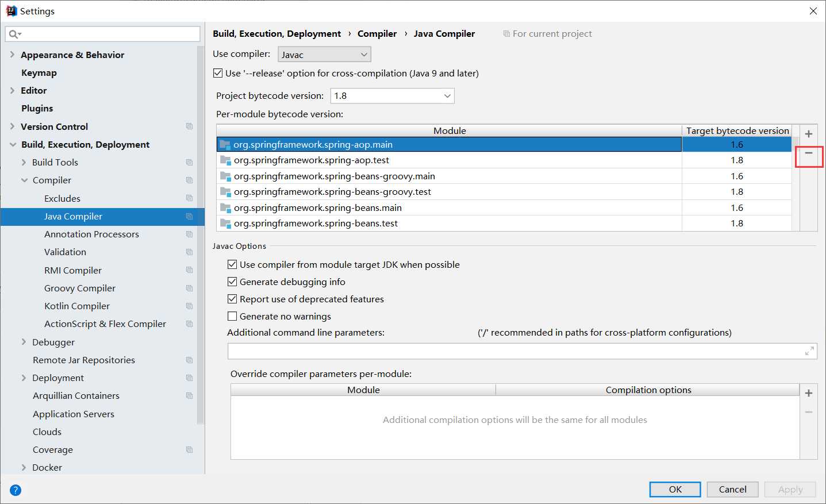This screenshot has height=504, width=826.
Task: Click the settings tree vertical scrollbar
Action: (x=201, y=234)
